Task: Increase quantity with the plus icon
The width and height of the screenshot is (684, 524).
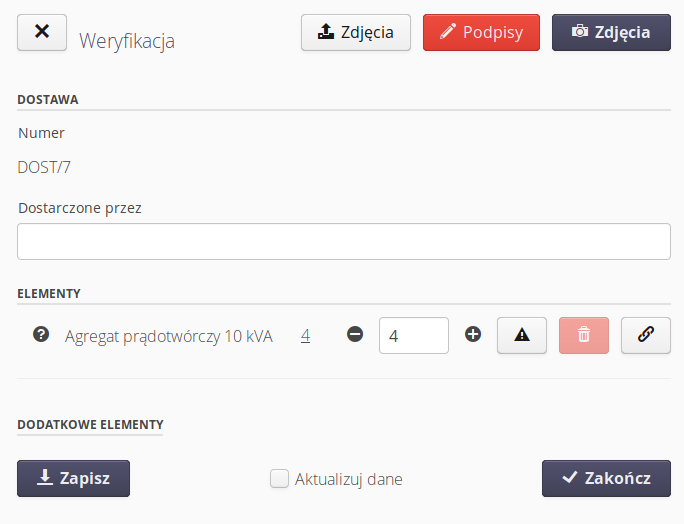Action: [x=473, y=335]
